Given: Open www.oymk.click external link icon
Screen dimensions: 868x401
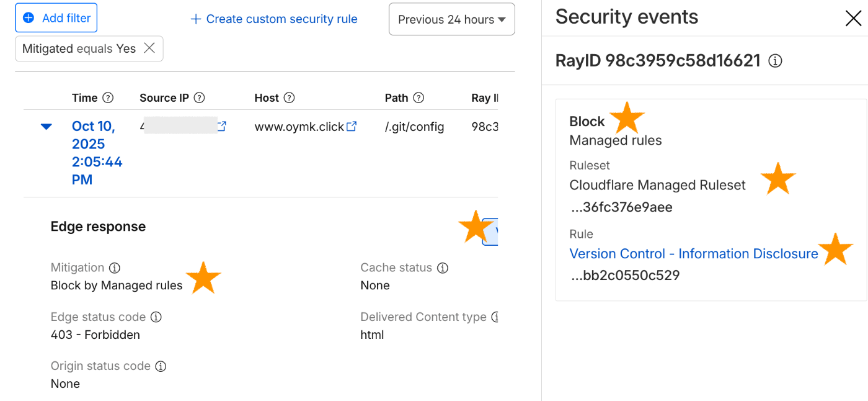Looking at the screenshot, I should (x=352, y=127).
